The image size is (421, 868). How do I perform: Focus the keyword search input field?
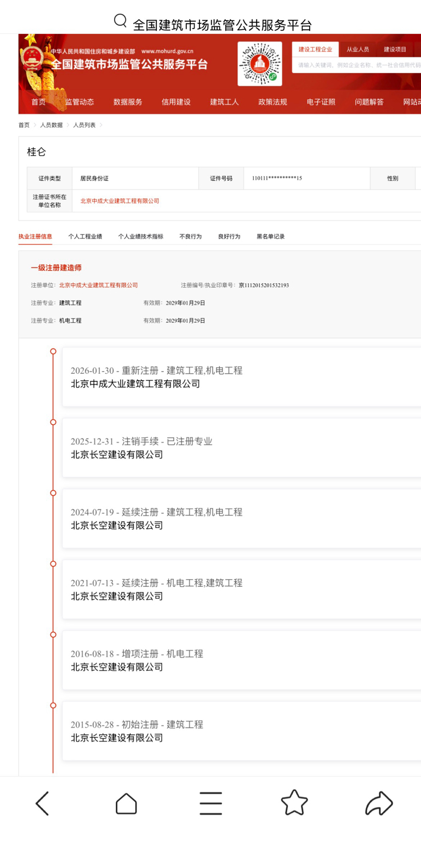tap(356, 65)
